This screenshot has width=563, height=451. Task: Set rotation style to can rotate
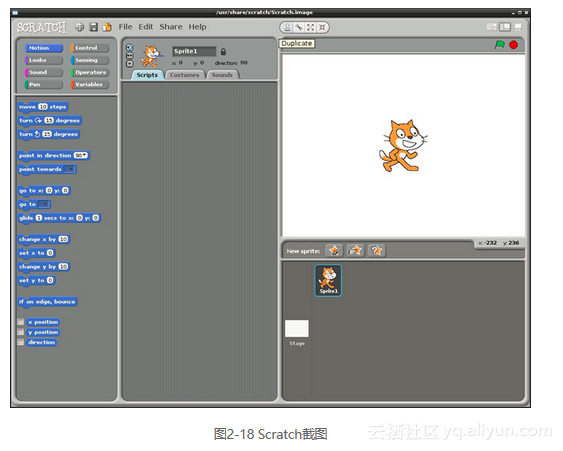[130, 47]
